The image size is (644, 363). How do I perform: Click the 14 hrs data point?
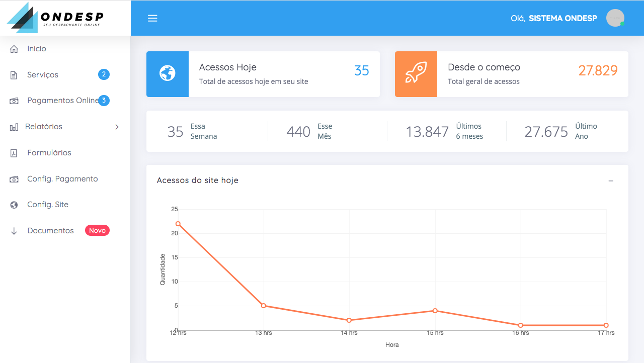(349, 320)
